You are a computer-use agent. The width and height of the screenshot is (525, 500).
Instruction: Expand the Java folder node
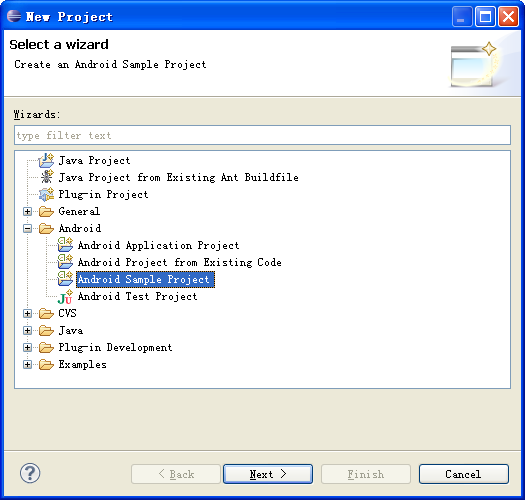(27, 331)
